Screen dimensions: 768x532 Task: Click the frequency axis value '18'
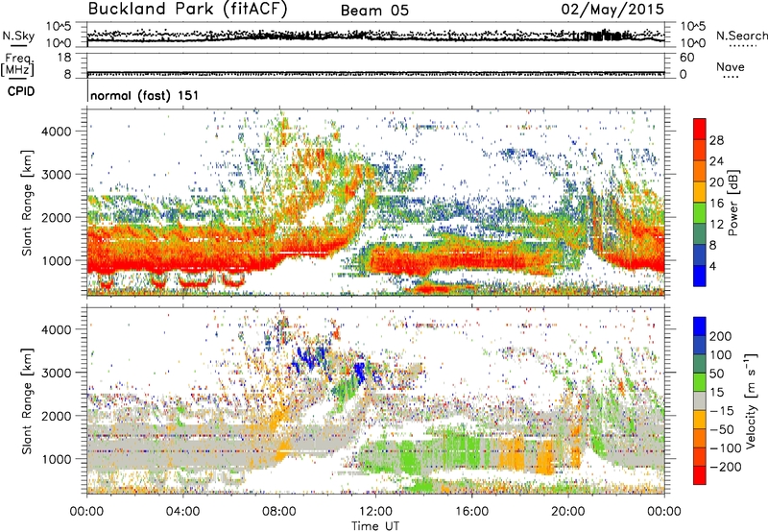click(65, 58)
